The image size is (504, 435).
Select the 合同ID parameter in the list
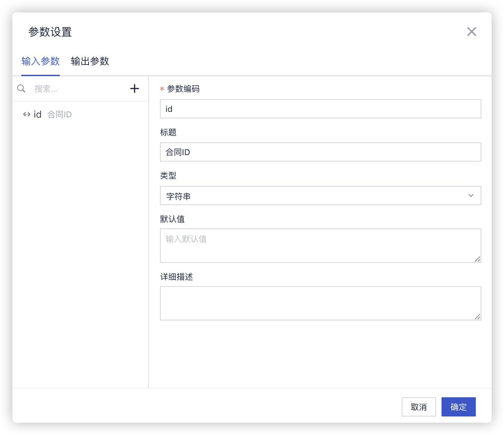click(x=59, y=115)
